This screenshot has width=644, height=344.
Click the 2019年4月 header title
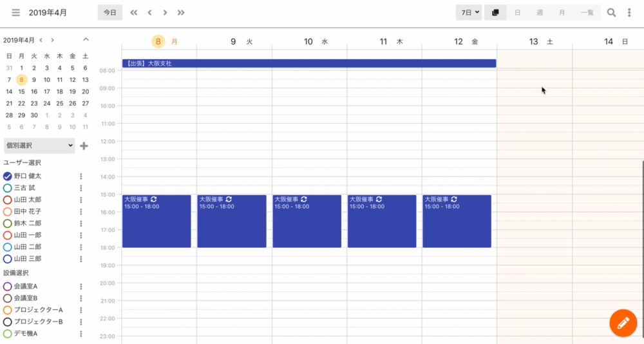click(48, 13)
